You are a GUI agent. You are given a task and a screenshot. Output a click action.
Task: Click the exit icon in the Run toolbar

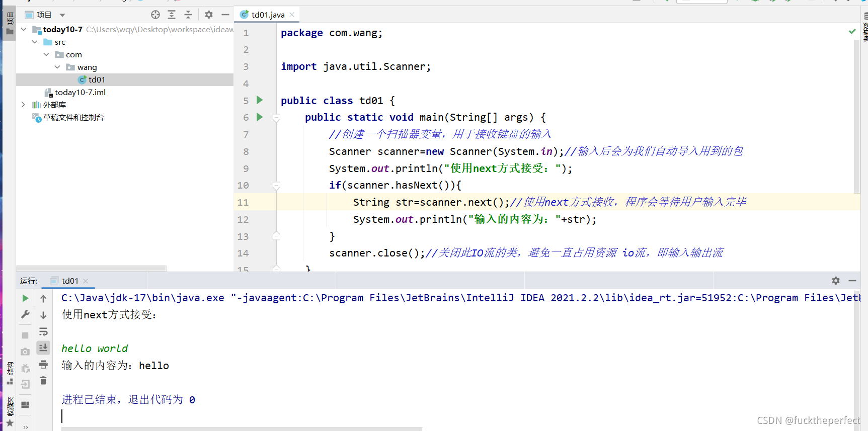[25, 385]
